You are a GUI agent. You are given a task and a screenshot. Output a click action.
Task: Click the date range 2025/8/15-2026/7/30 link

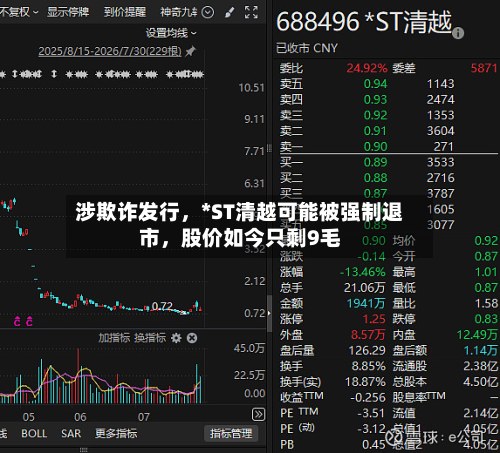click(x=110, y=51)
